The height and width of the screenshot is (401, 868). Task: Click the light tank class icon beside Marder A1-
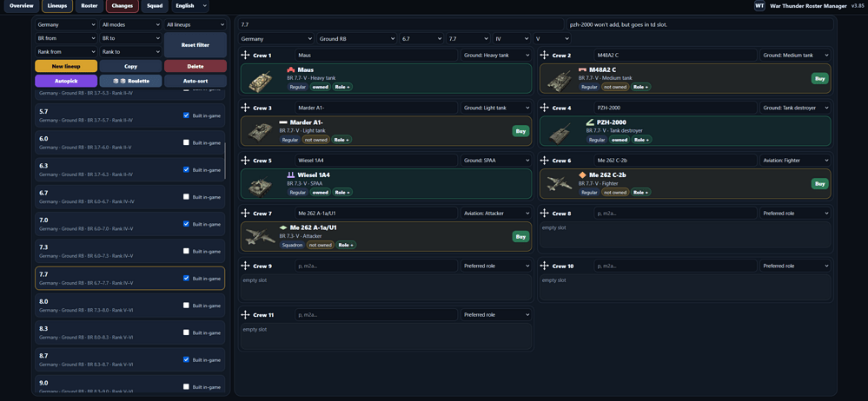tap(283, 122)
